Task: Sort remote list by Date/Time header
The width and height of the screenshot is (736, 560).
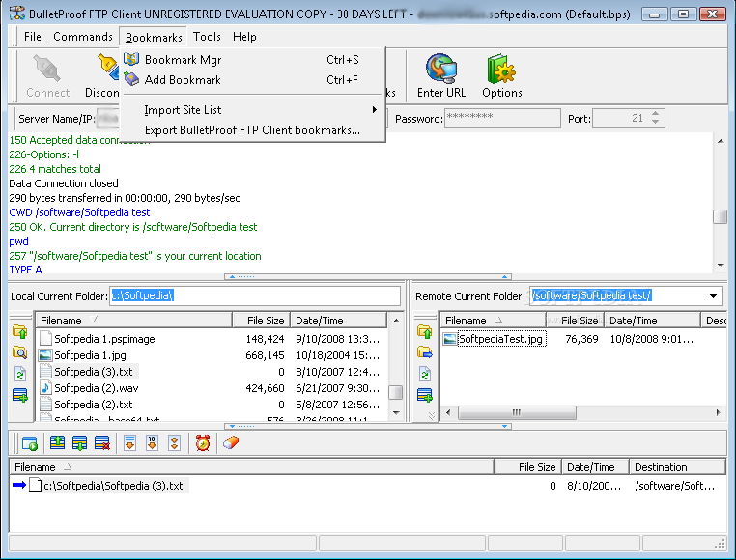Action: (x=652, y=321)
